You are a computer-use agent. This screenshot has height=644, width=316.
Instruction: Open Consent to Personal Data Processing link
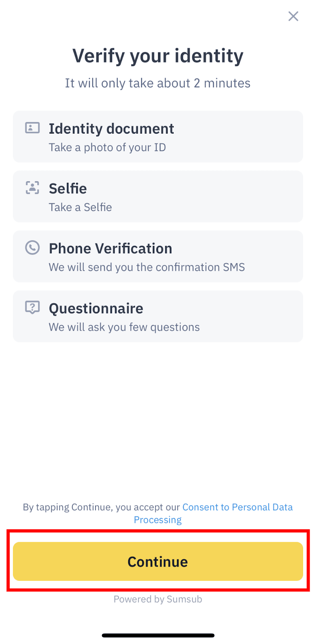[237, 507]
